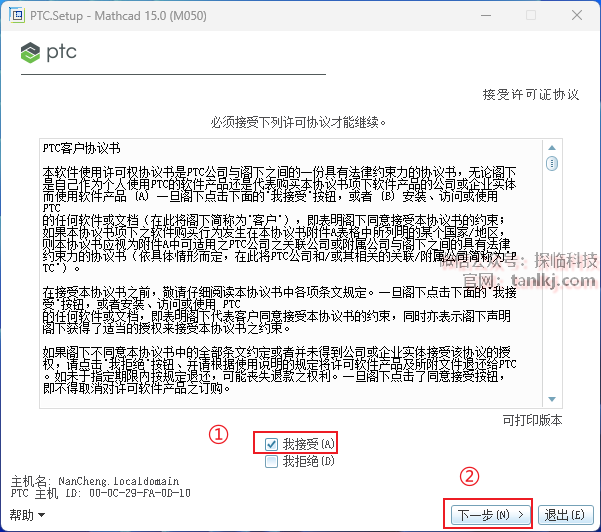Viewport: 601px width, 532px height.
Task: Click the PTC客户协议书 heading text
Action: point(81,148)
